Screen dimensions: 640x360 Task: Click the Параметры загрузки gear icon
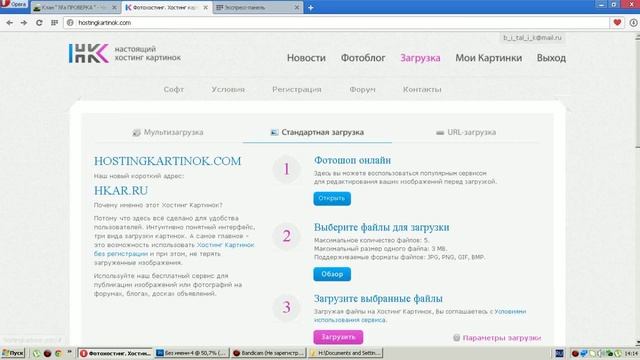(x=456, y=338)
